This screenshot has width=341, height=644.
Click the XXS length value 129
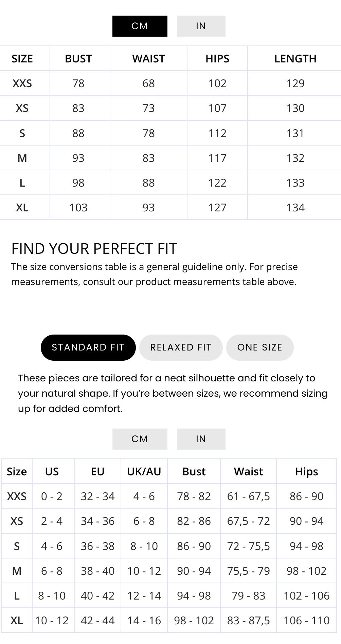click(x=295, y=83)
